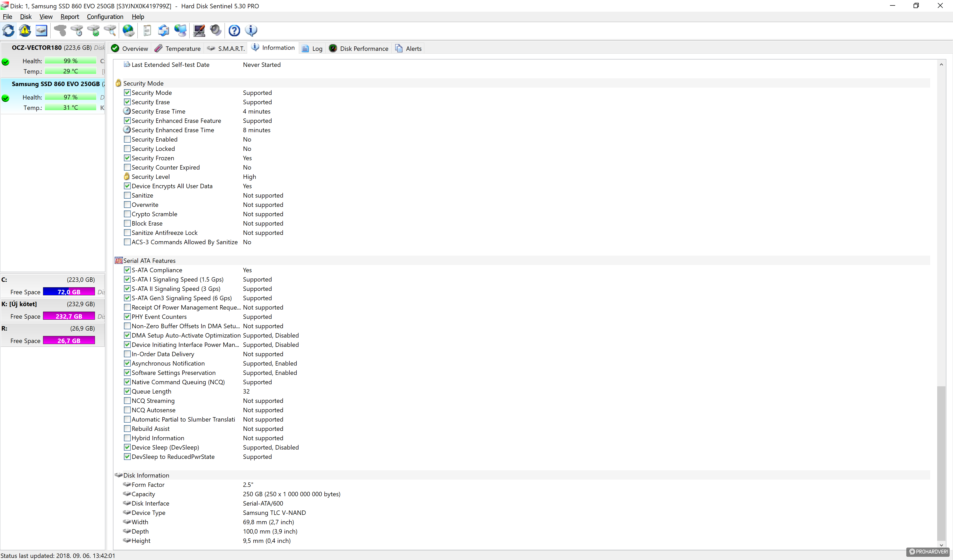
Task: Switch to the Log tab
Action: [x=312, y=48]
